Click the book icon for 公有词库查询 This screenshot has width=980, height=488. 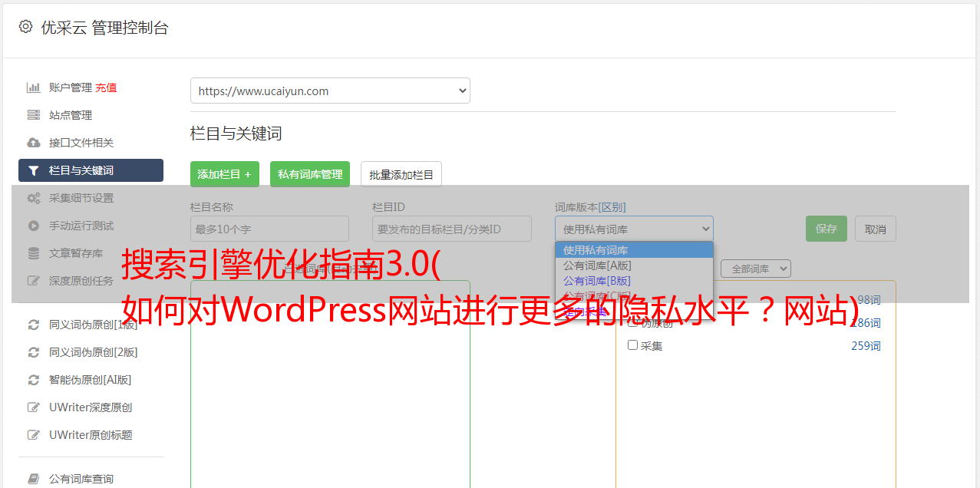(33, 479)
